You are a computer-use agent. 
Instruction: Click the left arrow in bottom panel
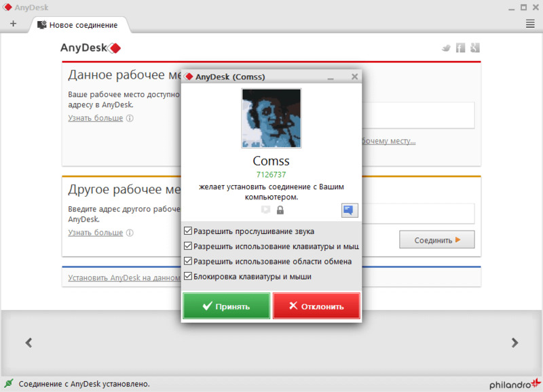(x=29, y=342)
